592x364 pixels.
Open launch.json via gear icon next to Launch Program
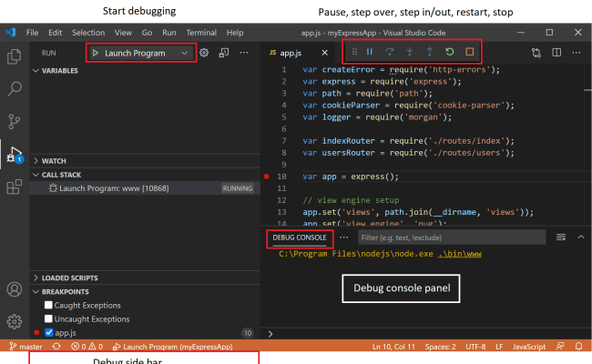[204, 53]
